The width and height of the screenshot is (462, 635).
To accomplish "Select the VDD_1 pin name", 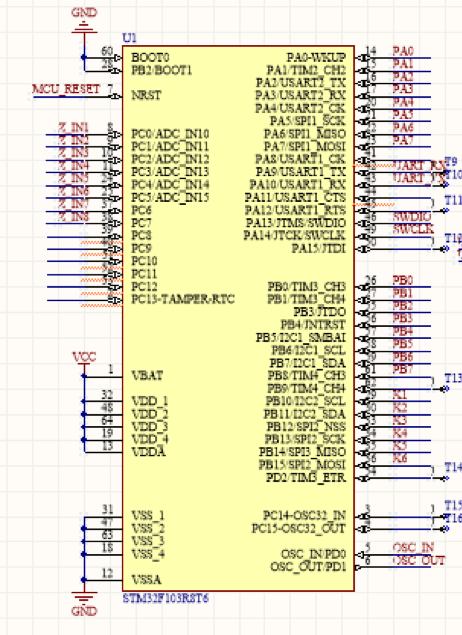I will (x=149, y=401).
